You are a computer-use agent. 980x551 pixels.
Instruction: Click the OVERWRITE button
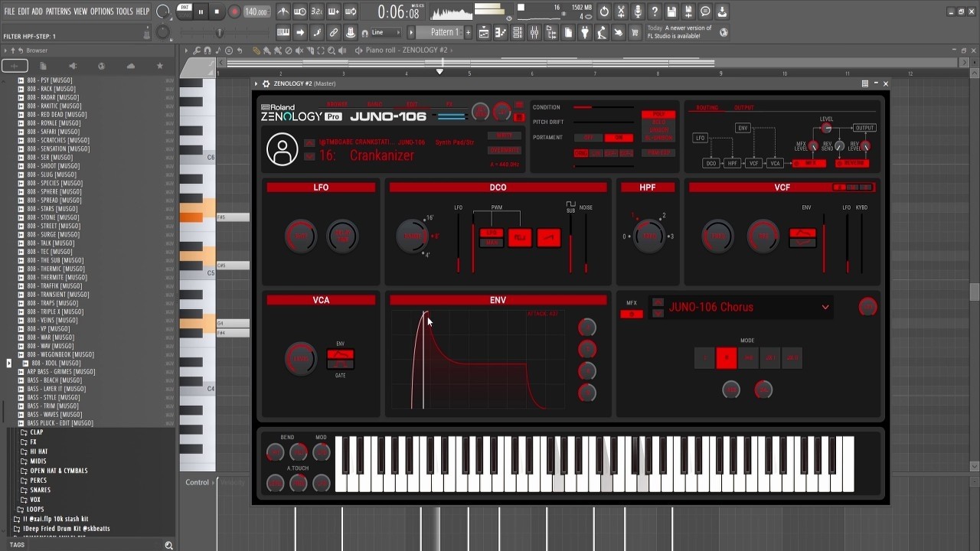[x=504, y=151]
